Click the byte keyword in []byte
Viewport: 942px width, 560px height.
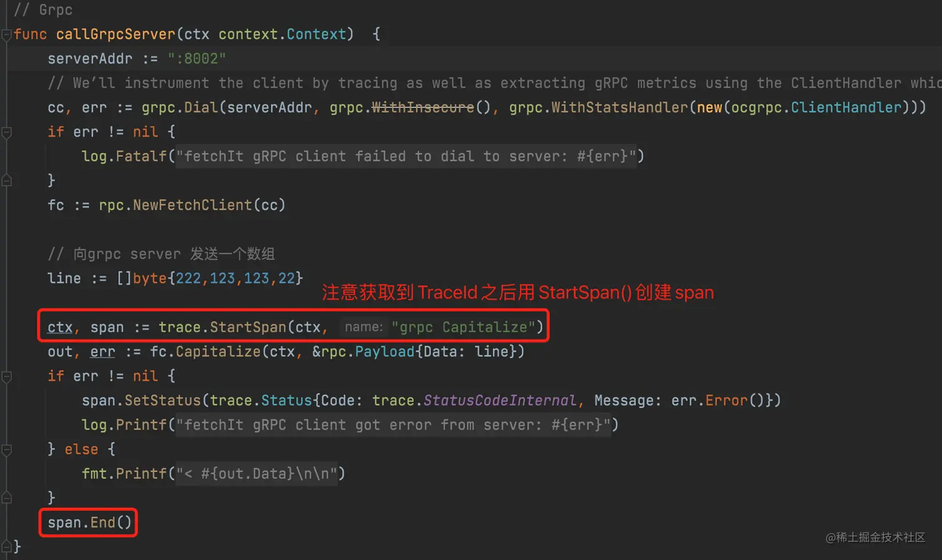pyautogui.click(x=150, y=278)
